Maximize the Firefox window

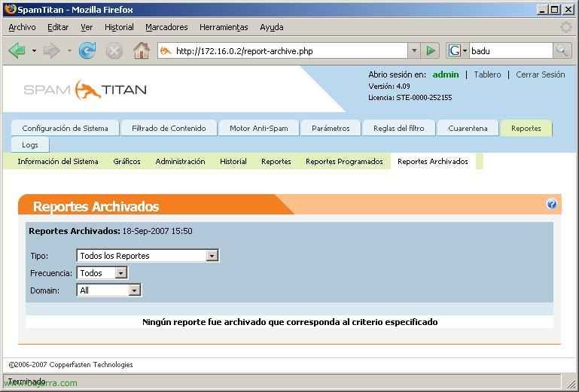pyautogui.click(x=555, y=10)
